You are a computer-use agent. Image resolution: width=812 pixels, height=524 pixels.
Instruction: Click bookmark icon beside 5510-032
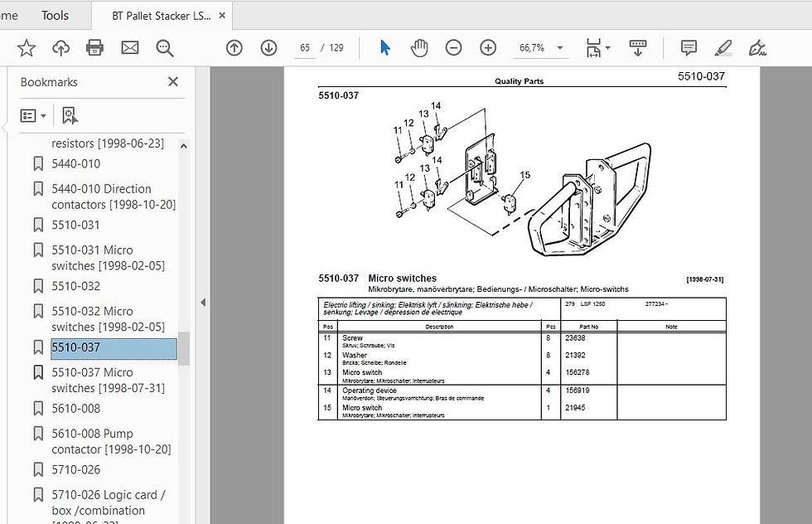[38, 286]
